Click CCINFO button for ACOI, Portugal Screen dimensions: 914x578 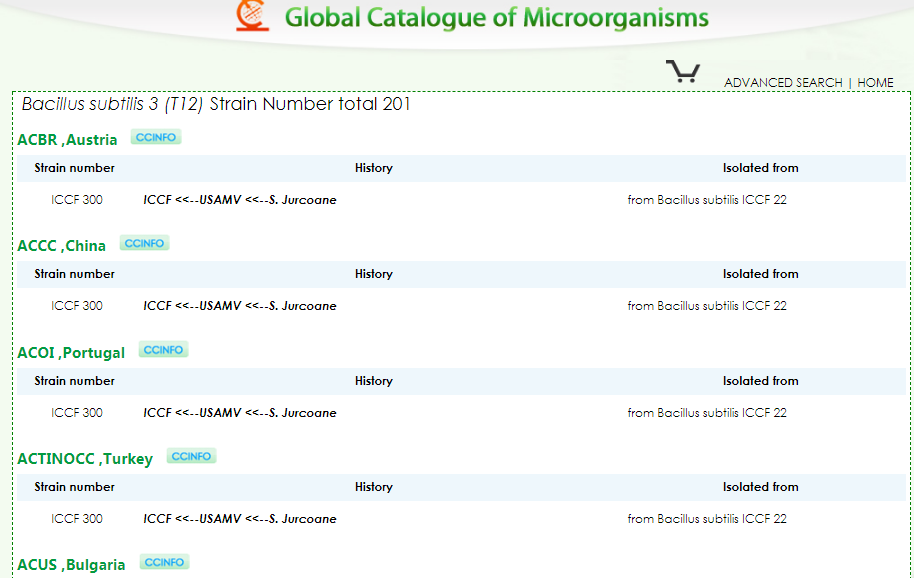(163, 350)
